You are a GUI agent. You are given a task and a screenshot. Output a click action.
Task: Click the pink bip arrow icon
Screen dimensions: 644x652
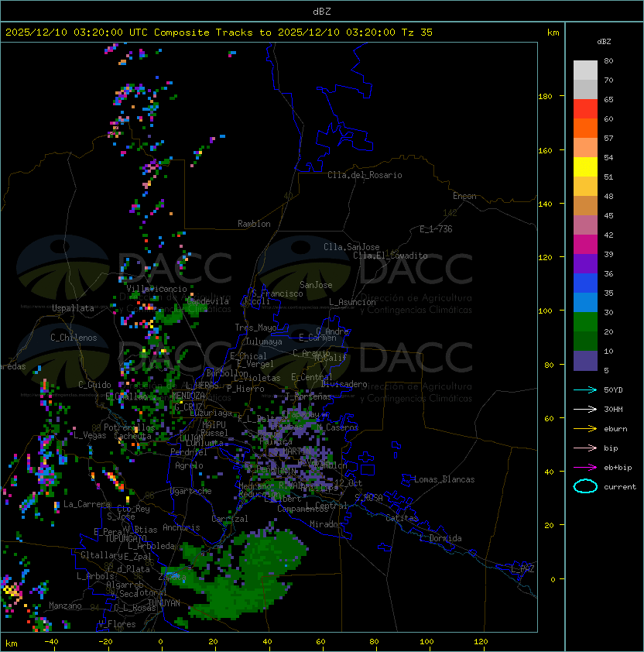click(x=585, y=448)
